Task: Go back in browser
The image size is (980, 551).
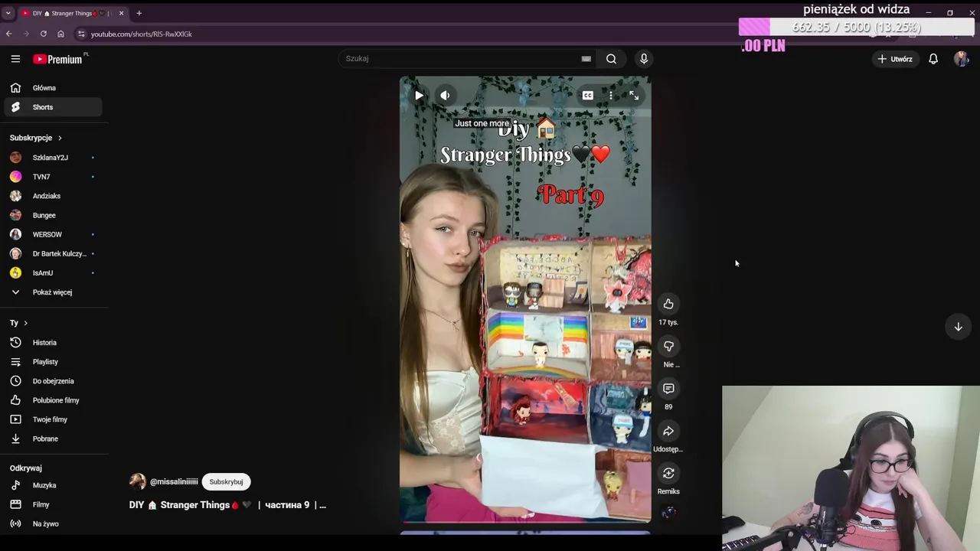Action: (9, 34)
